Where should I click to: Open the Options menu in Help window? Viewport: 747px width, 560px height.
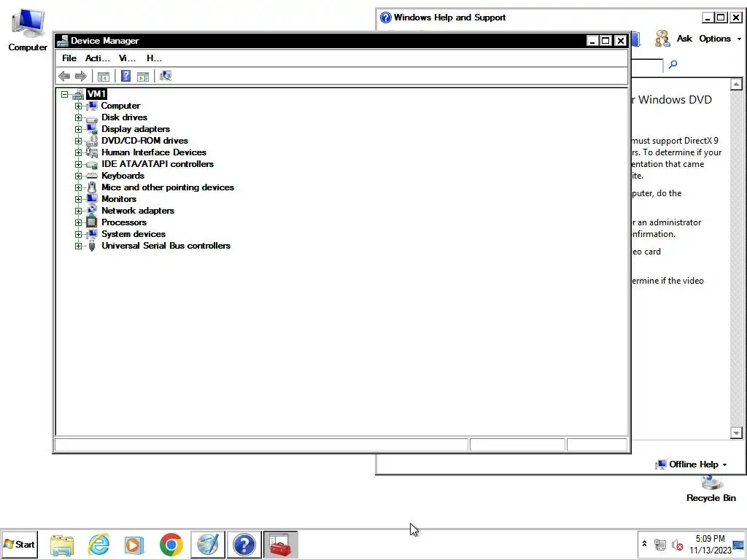coord(720,39)
